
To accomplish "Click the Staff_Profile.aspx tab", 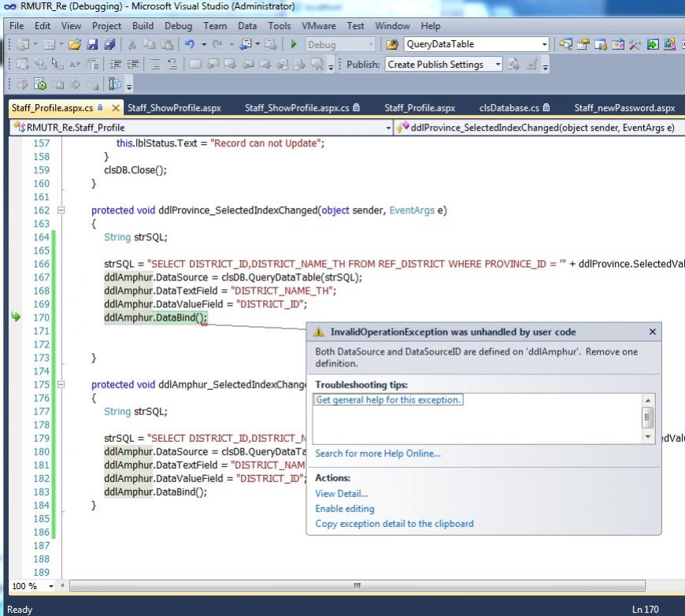I will tap(420, 108).
